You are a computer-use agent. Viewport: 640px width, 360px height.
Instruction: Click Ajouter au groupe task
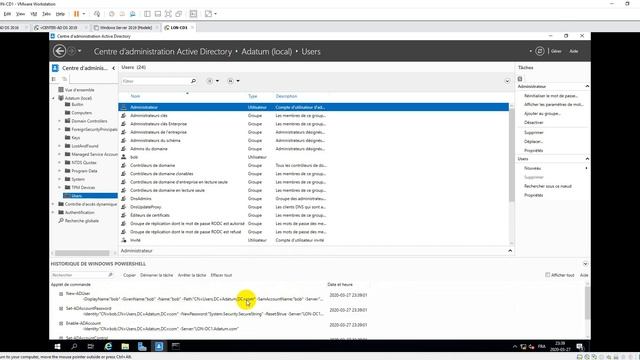542,113
